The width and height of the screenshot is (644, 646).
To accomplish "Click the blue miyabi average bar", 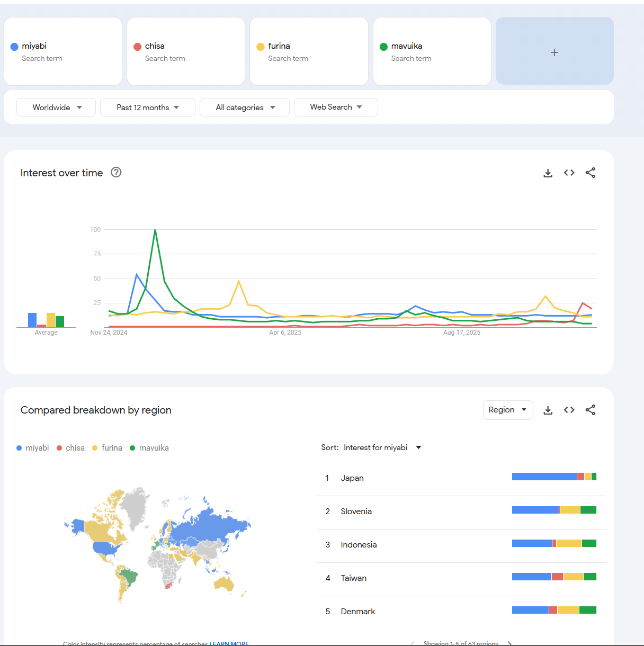I will 32,320.
